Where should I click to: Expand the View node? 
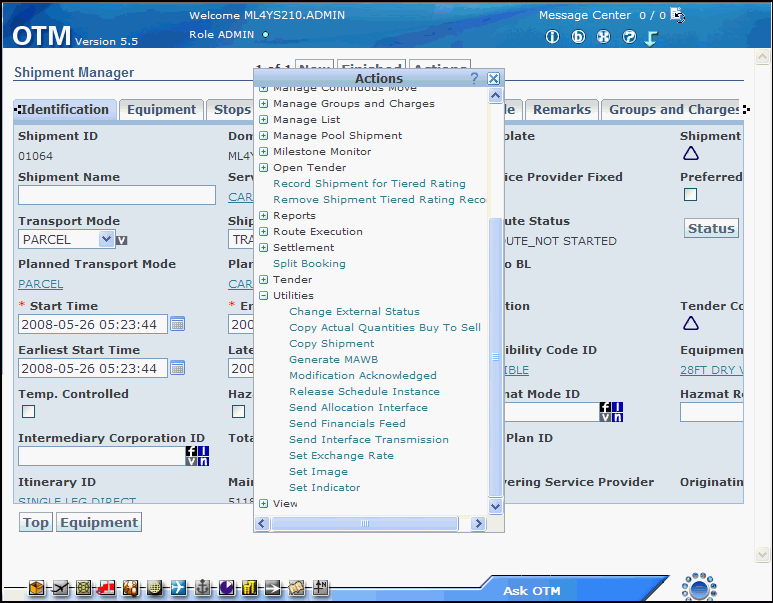[x=264, y=503]
